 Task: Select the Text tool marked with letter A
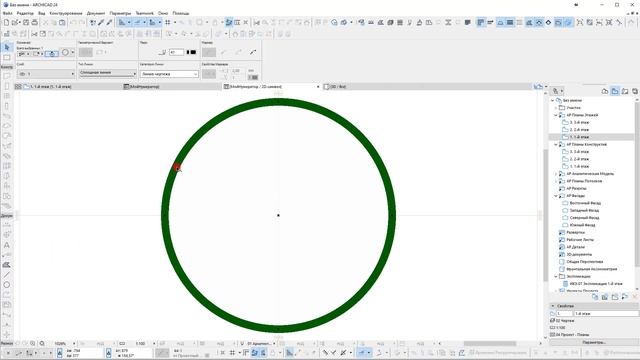7,245
